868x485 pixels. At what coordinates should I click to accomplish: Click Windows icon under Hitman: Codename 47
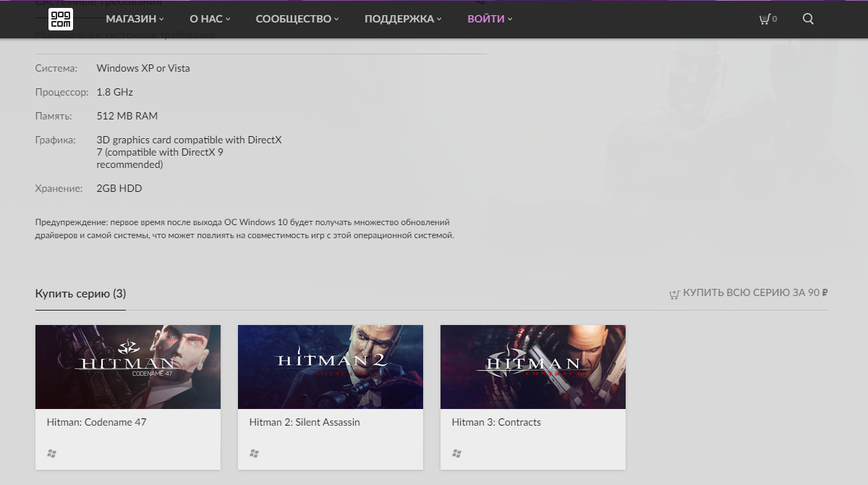(52, 453)
